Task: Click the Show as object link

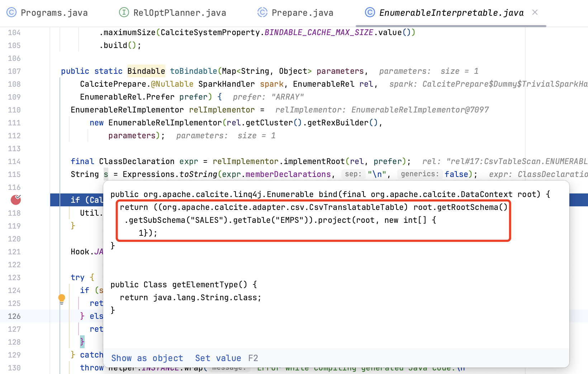Action: click(x=147, y=358)
